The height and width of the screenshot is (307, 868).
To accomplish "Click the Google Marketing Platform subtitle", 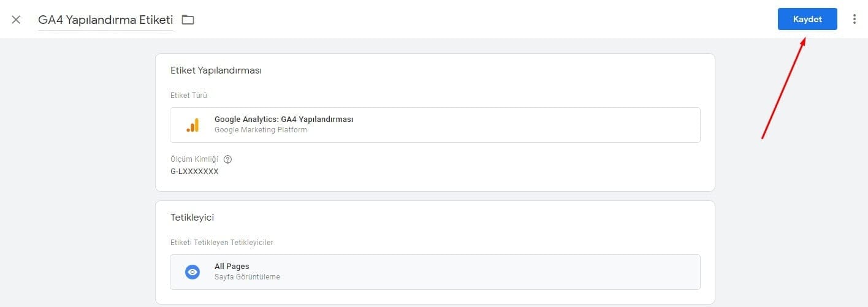I will (x=261, y=130).
